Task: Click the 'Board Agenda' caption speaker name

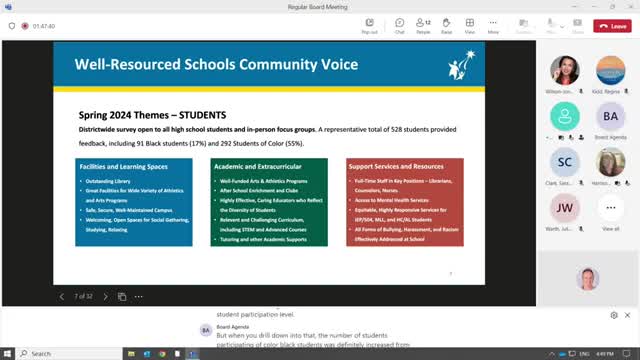Action: coord(233,327)
